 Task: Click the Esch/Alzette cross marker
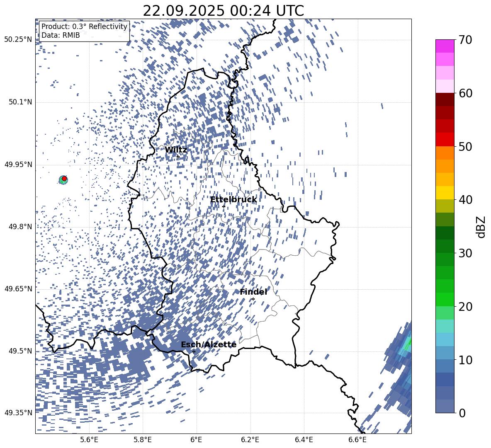pyautogui.click(x=194, y=351)
